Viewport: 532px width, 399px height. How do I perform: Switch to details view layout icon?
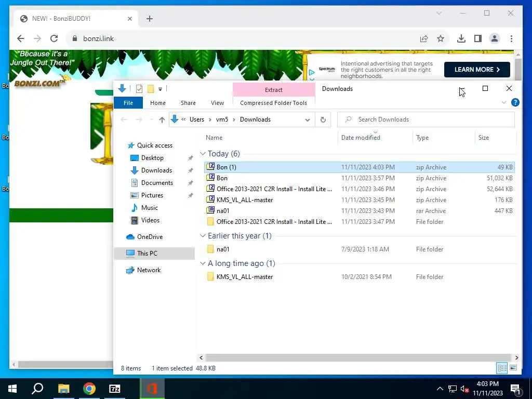point(502,368)
